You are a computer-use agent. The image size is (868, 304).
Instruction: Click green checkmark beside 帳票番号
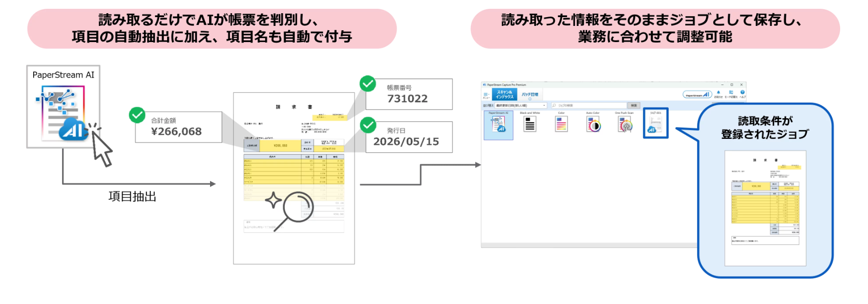[368, 84]
